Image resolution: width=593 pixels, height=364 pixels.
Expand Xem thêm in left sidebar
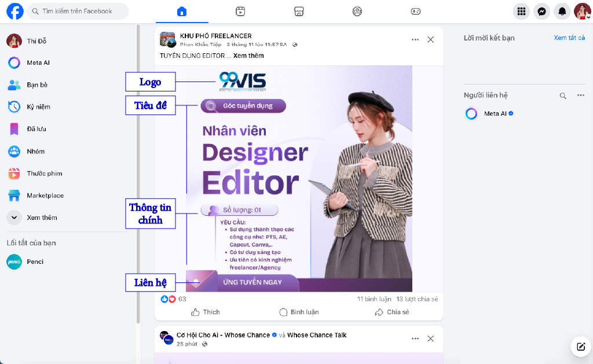coord(41,218)
